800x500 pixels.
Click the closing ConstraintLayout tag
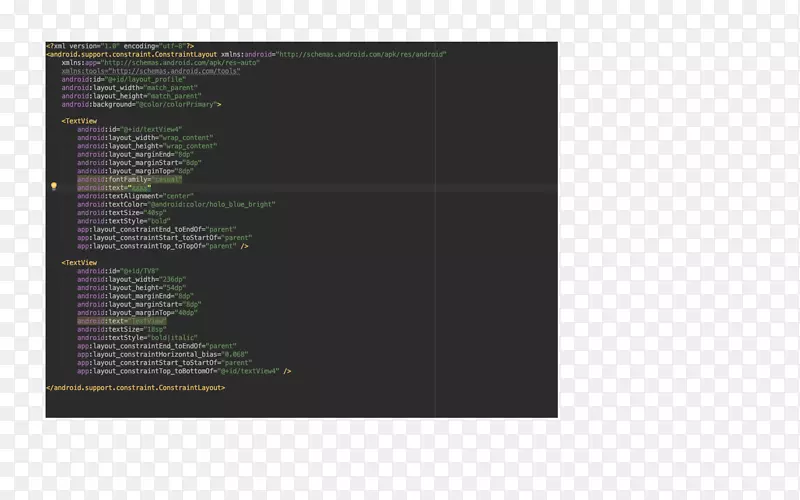click(x=136, y=387)
